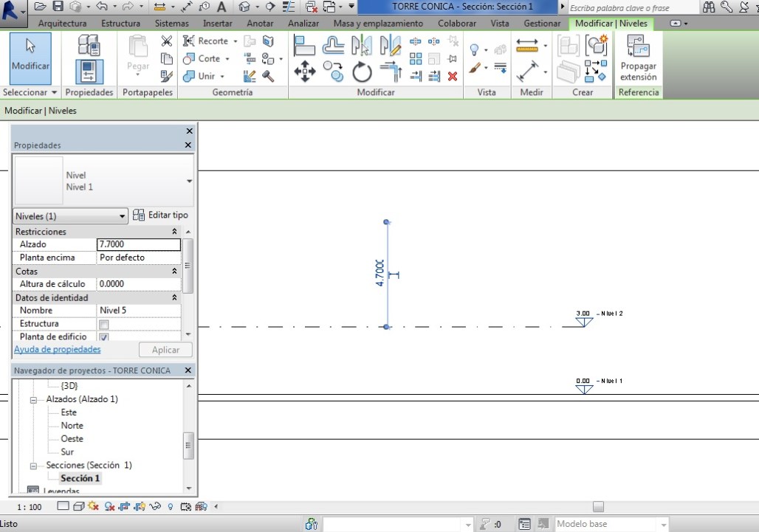The height and width of the screenshot is (532, 759).
Task: Click the red X Delete icon
Action: (x=453, y=76)
